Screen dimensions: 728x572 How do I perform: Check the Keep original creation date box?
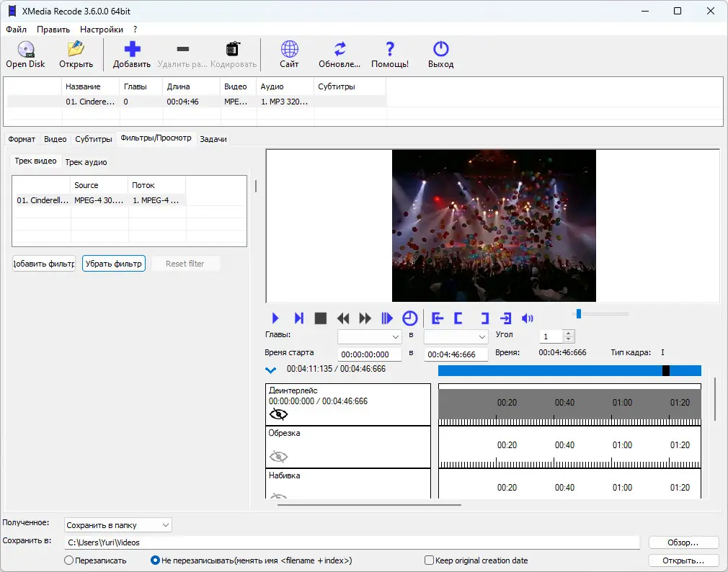click(x=430, y=560)
